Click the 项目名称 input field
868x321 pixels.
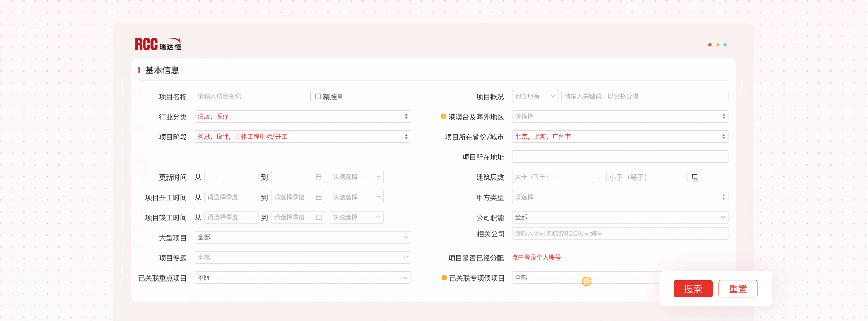point(252,96)
